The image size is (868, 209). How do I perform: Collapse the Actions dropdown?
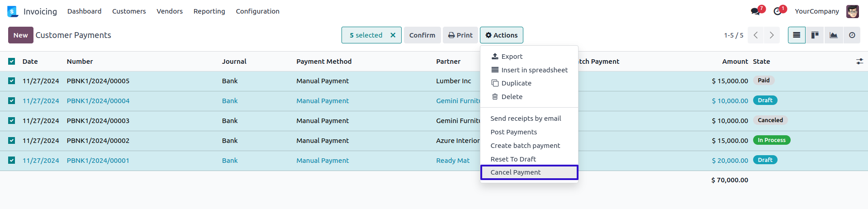[x=501, y=35]
